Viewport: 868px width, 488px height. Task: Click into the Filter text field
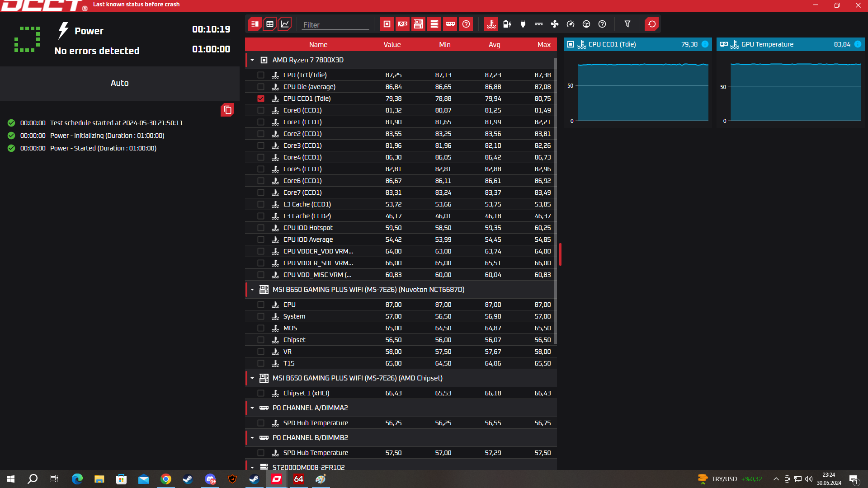(335, 25)
